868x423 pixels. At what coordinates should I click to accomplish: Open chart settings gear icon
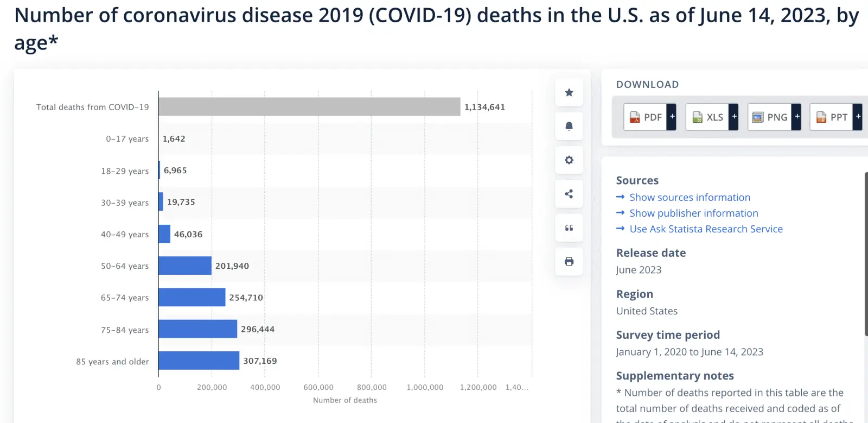click(x=569, y=160)
